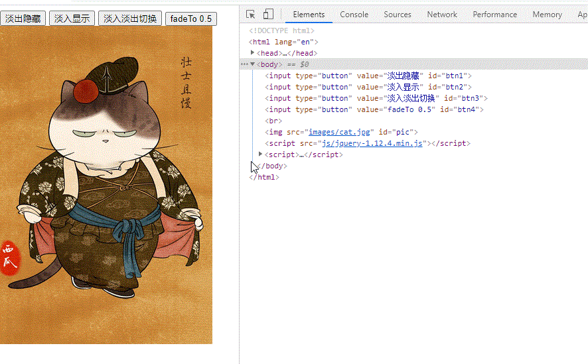Click the fadeTo 0.5 button

point(191,19)
